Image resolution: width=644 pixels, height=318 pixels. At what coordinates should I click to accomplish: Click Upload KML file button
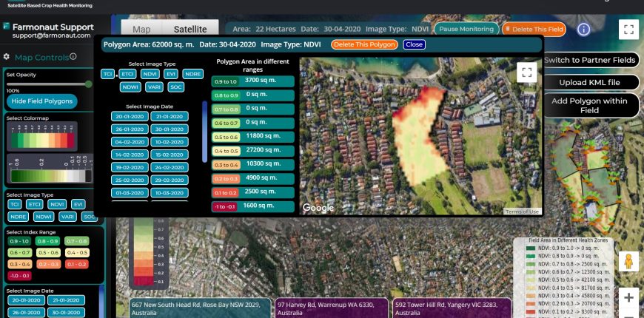pos(589,83)
